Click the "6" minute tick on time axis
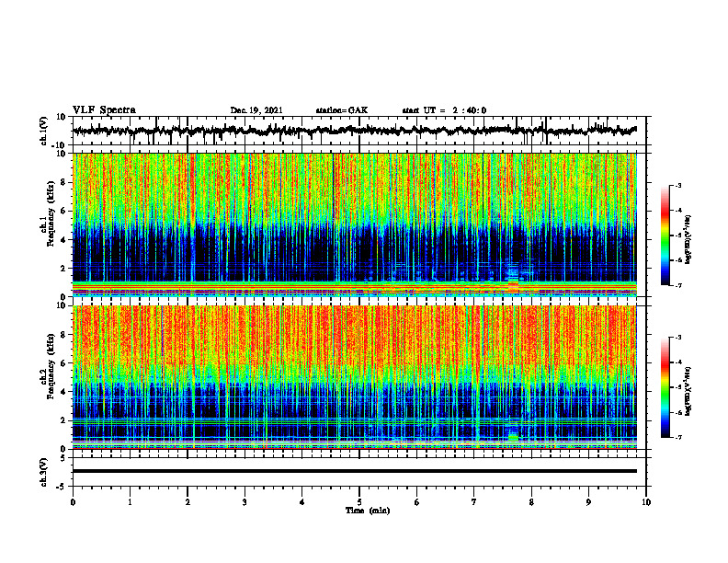Viewport: 728px width, 563px height. tap(417, 502)
